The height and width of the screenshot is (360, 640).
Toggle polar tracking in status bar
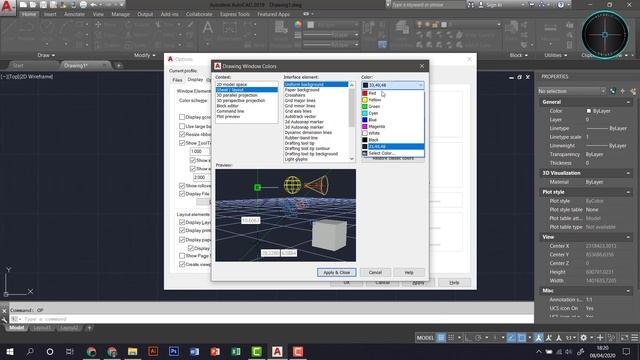point(478,338)
